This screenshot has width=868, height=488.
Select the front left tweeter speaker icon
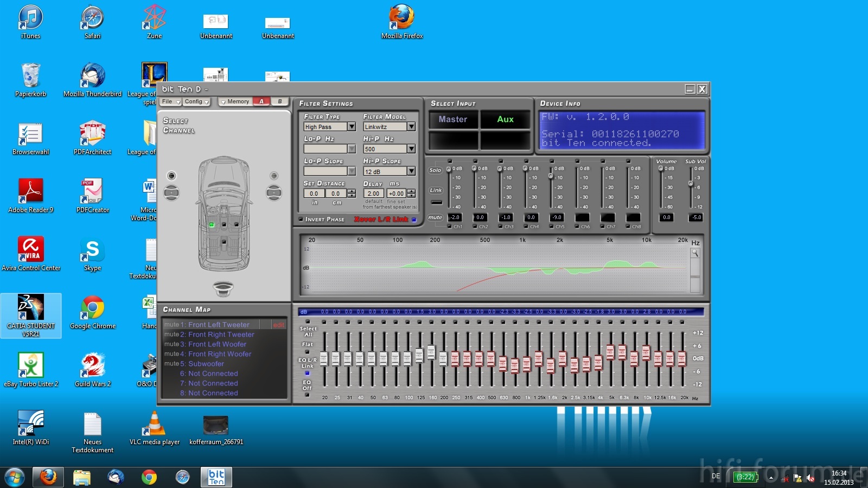[x=171, y=176]
